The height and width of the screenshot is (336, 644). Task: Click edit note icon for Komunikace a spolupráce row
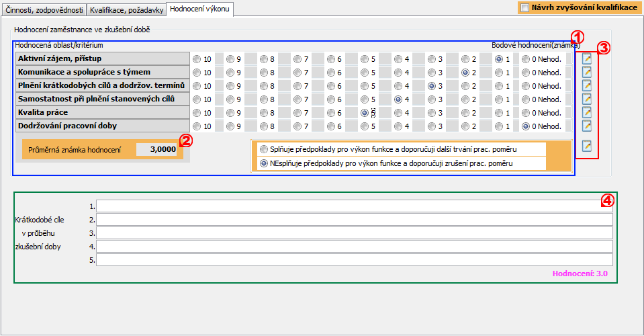coord(586,72)
